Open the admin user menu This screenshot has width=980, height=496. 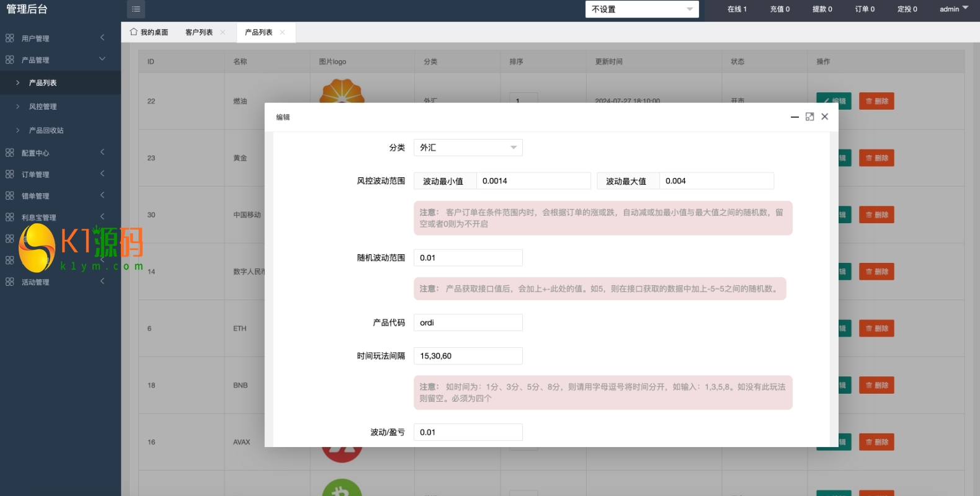pyautogui.click(x=954, y=9)
